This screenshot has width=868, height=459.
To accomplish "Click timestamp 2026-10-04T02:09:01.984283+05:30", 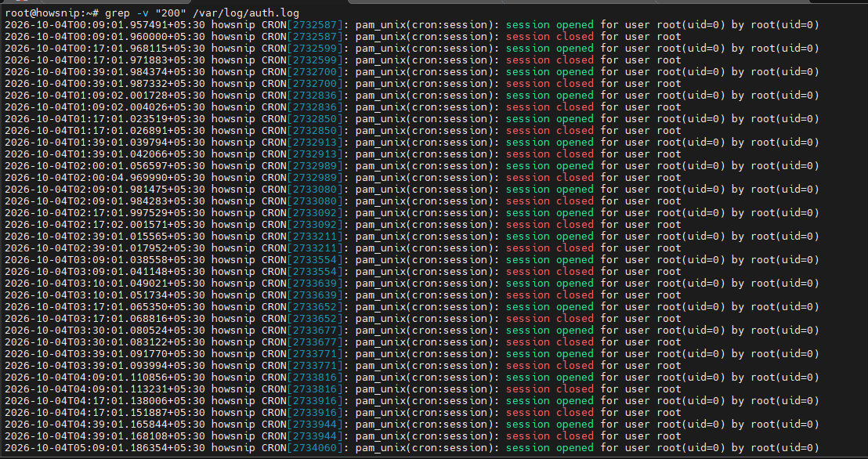I will 105,201.
